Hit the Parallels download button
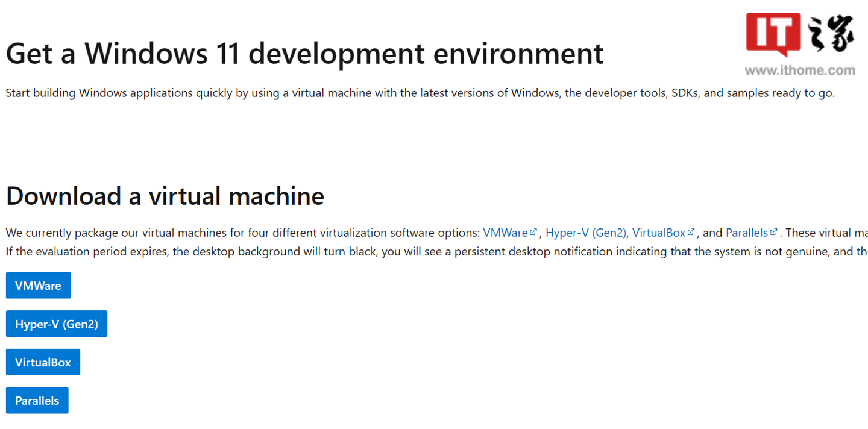Viewport: 868px width, 429px height. [x=37, y=401]
